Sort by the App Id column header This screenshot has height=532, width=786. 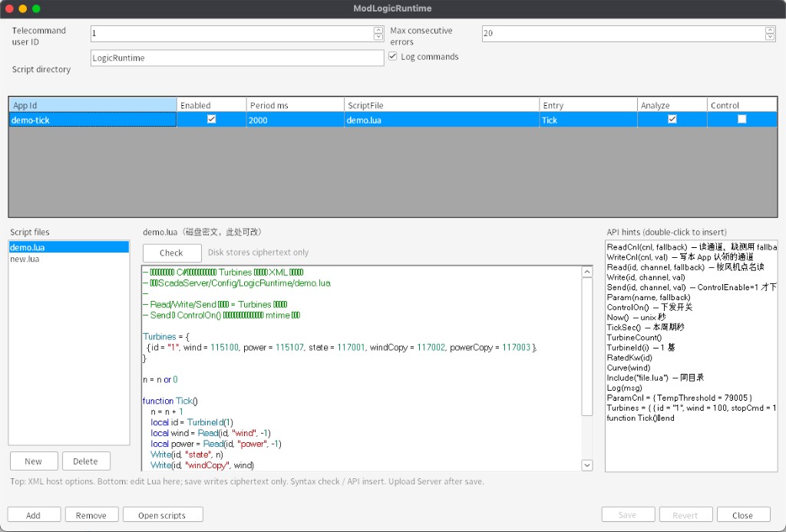click(x=93, y=105)
